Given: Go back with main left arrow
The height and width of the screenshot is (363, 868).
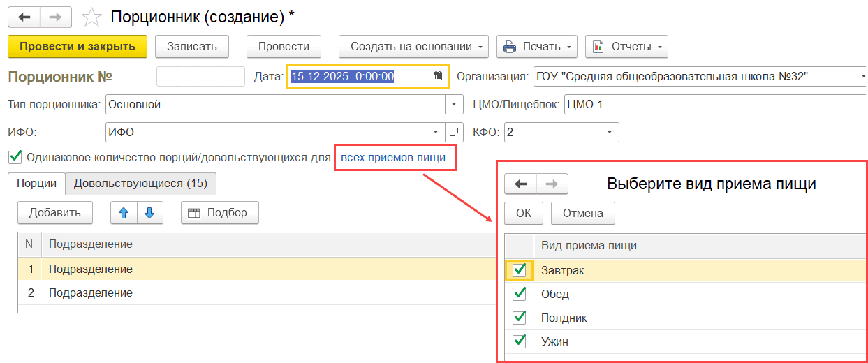Looking at the screenshot, I should (x=24, y=16).
